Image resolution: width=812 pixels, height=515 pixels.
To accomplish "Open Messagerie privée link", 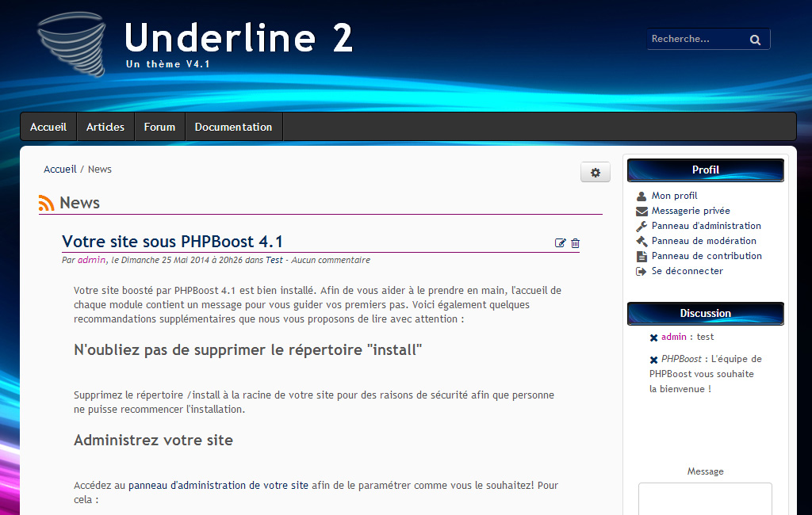I will click(690, 211).
